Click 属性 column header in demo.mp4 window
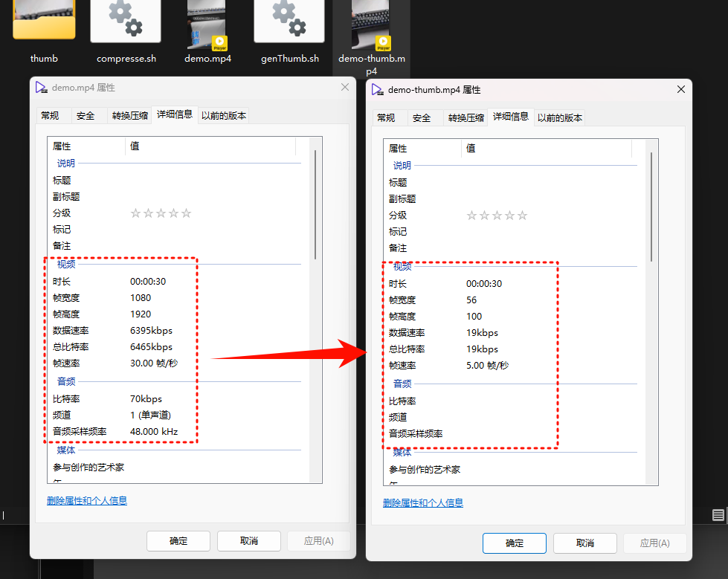This screenshot has width=728, height=579. tap(86, 146)
